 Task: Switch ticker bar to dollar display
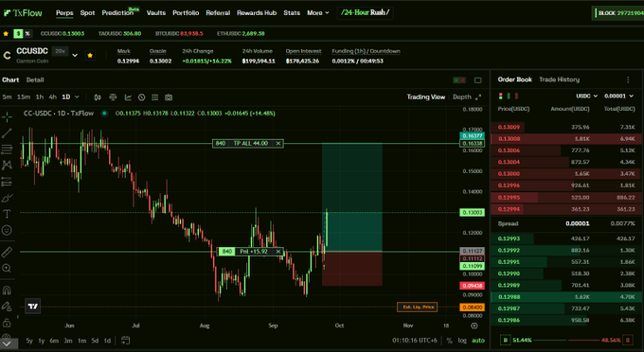(x=18, y=34)
